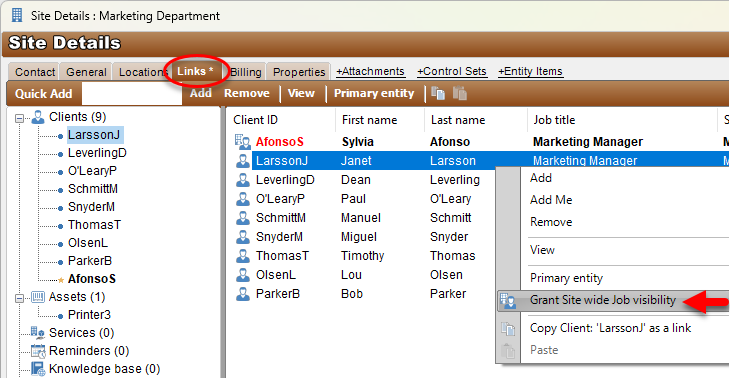Select SnyderM in the Clients tree
The height and width of the screenshot is (378, 730).
(x=91, y=207)
